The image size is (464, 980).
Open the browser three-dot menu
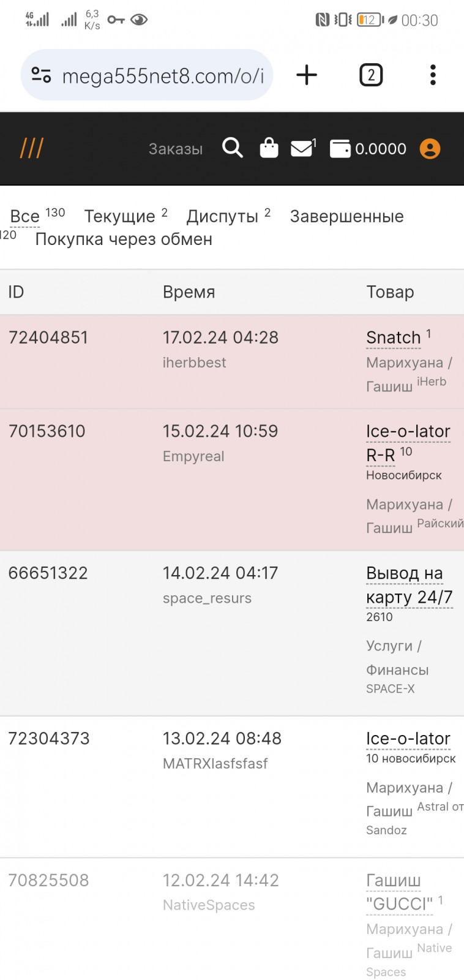click(x=433, y=75)
